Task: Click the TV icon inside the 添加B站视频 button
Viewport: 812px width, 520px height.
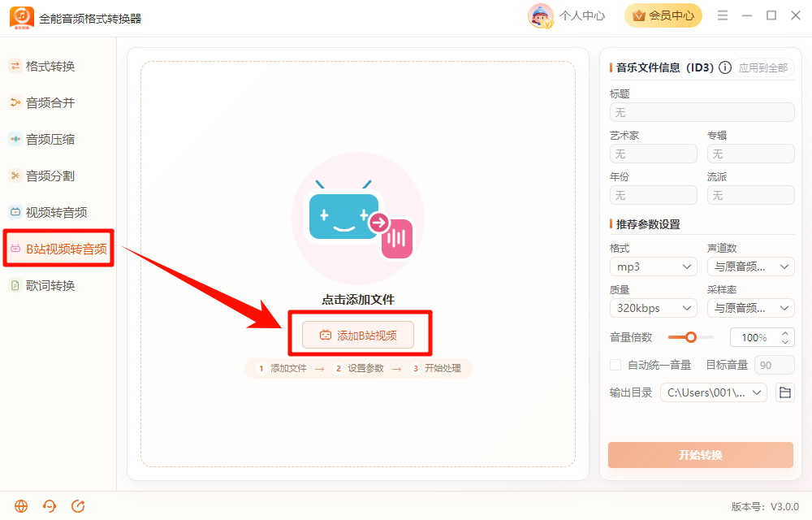Action: coord(326,335)
